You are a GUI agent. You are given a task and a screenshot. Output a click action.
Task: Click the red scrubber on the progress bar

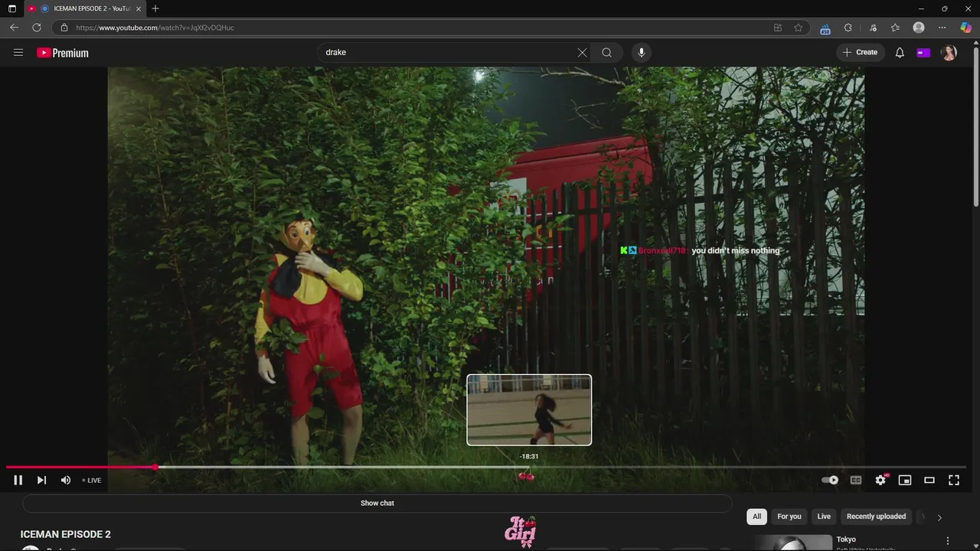click(155, 467)
